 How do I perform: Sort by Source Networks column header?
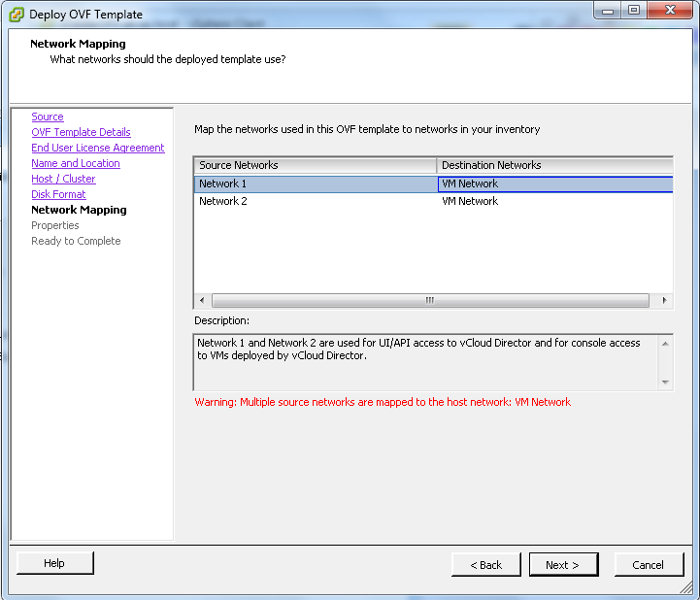point(316,165)
